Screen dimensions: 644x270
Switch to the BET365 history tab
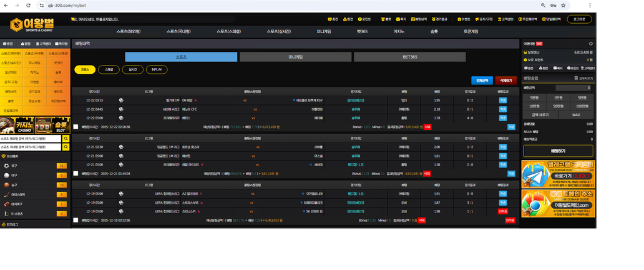[x=409, y=57]
